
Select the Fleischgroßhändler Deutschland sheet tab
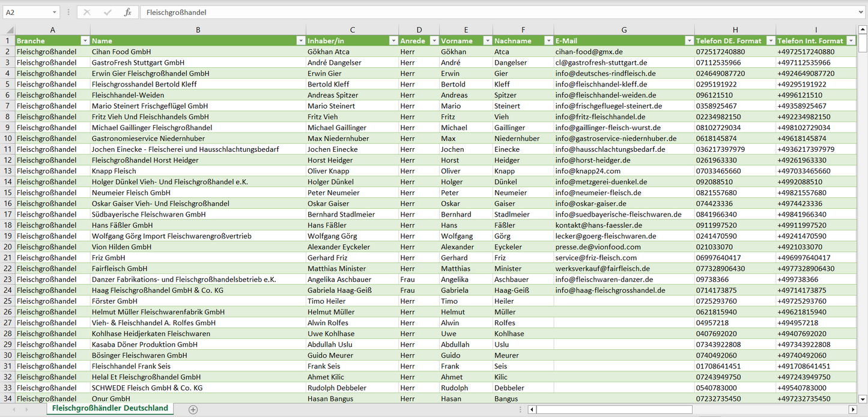[x=110, y=408]
